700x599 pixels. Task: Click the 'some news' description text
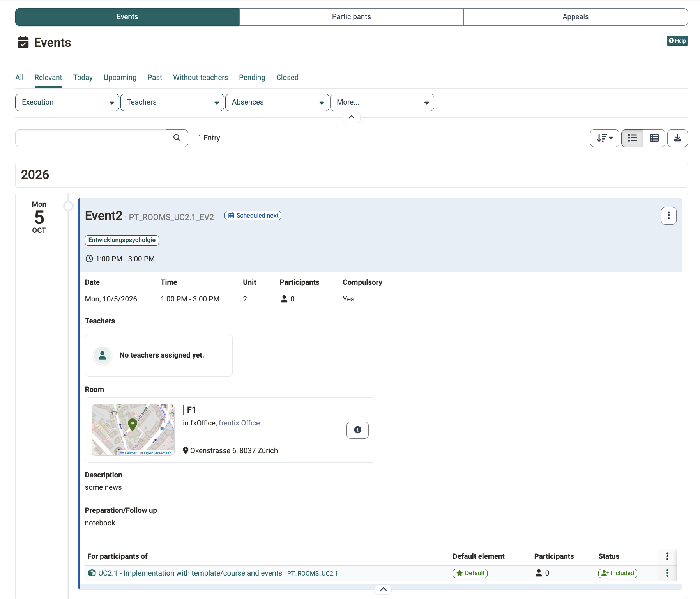(103, 487)
